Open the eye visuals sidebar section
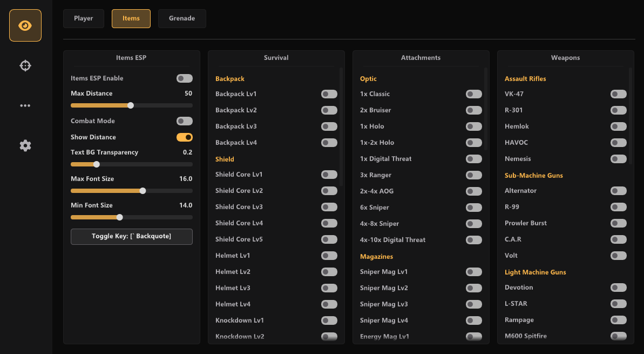644x354 pixels. point(25,25)
